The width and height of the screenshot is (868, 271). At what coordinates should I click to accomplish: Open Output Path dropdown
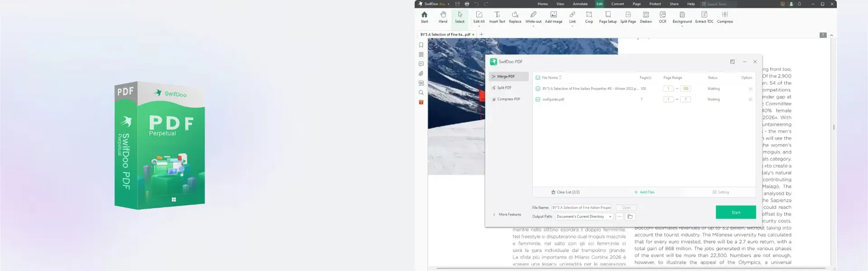[584, 217]
